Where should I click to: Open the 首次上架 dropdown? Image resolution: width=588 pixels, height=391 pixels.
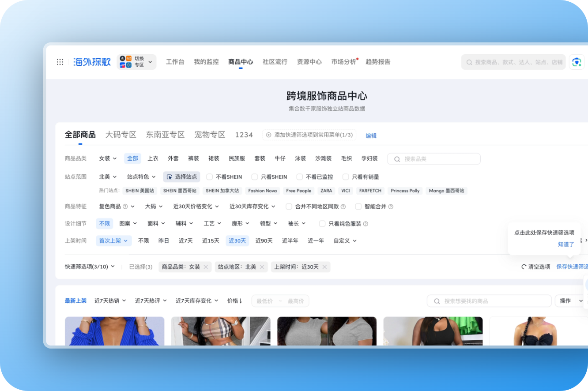click(x=113, y=241)
